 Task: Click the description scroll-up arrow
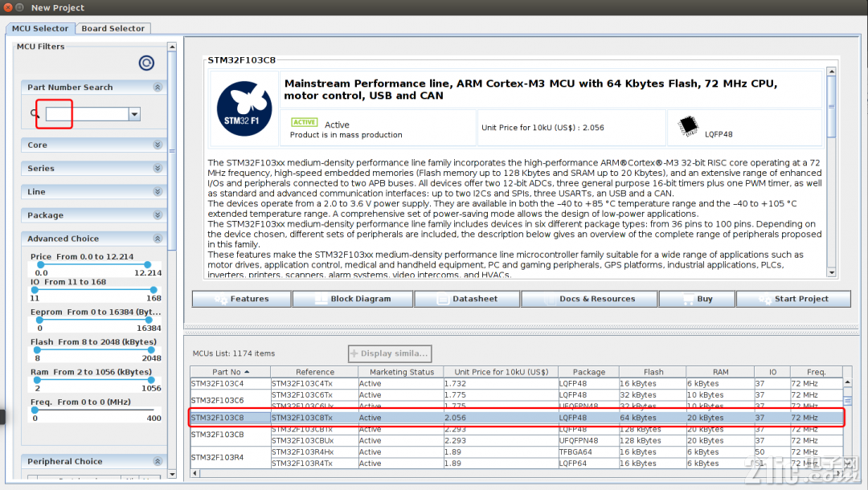[831, 71]
